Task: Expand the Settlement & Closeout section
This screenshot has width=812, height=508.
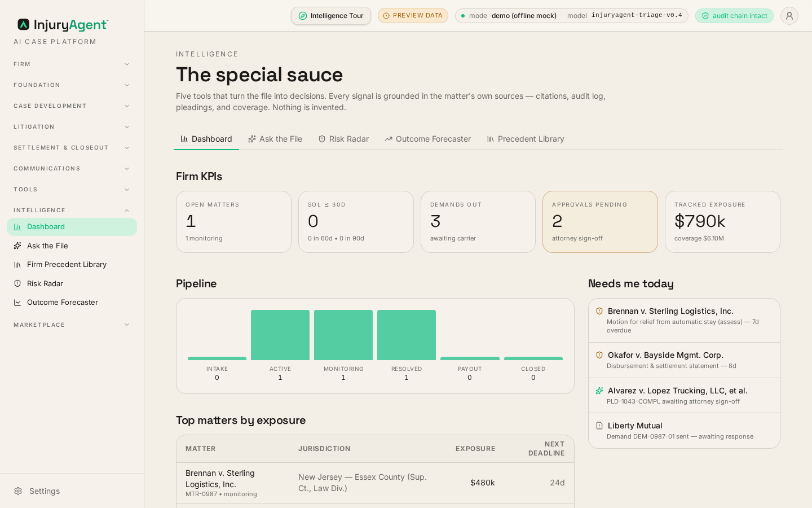Action: pyautogui.click(x=72, y=148)
